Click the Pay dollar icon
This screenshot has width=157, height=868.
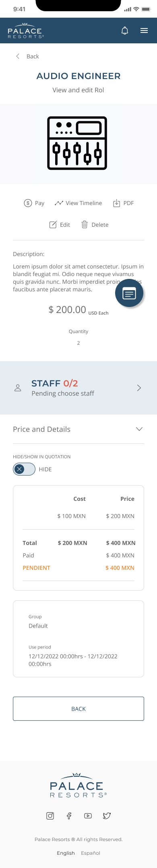(x=28, y=203)
